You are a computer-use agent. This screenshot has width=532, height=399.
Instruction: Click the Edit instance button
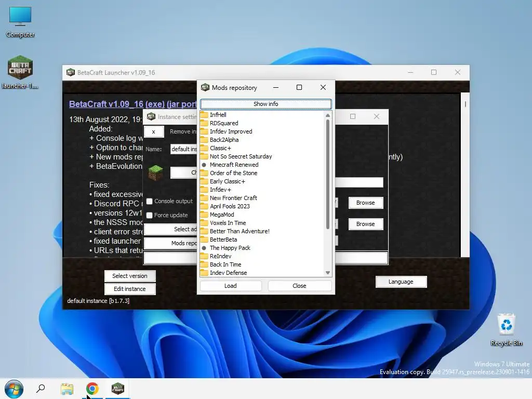coord(130,289)
